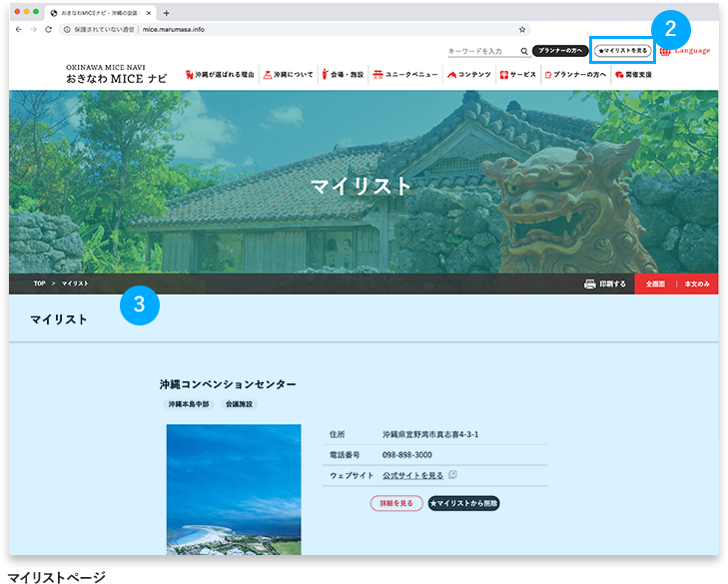Click the black プランナーの方へ pill button
The height and width of the screenshot is (584, 728).
coord(560,51)
